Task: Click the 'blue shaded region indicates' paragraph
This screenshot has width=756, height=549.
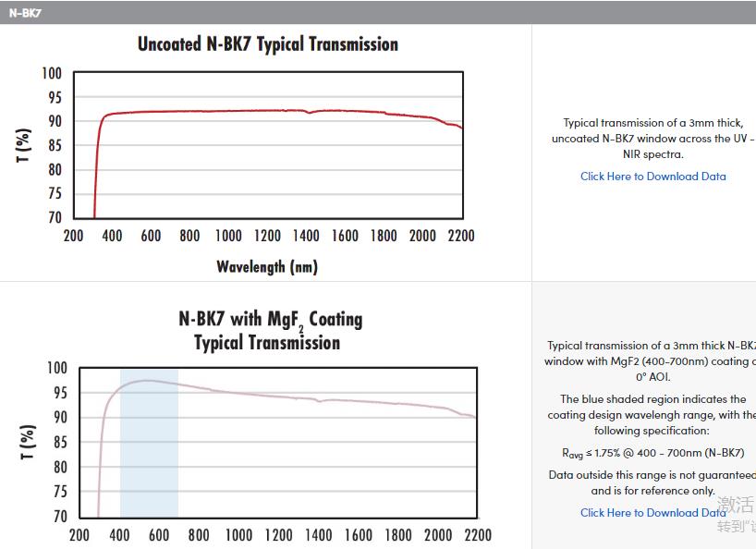Action: coord(652,415)
